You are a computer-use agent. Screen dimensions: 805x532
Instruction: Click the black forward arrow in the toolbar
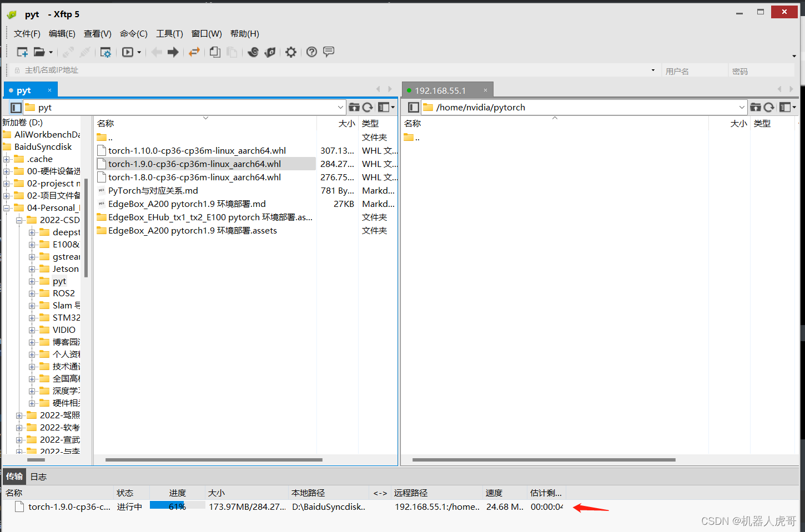(173, 52)
